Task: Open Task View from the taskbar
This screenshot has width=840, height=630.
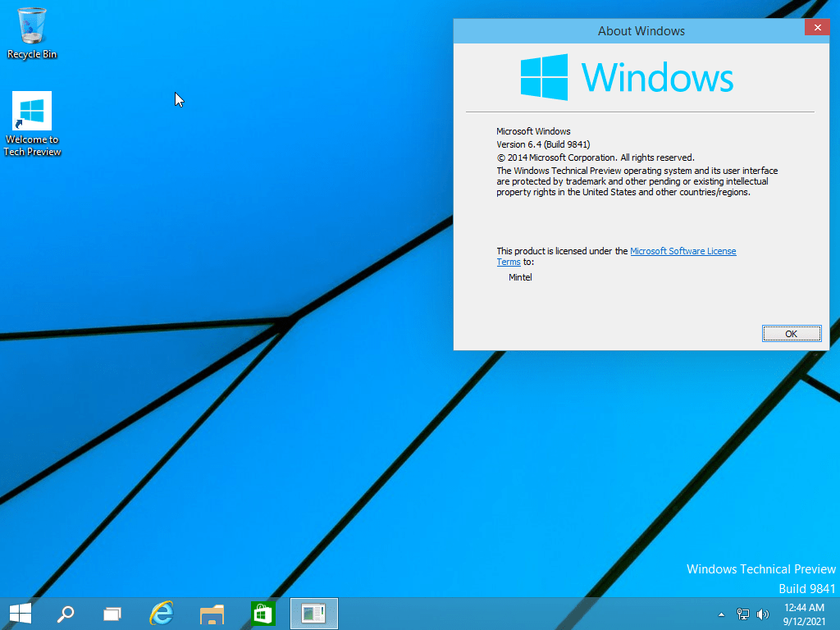Action: [112, 613]
